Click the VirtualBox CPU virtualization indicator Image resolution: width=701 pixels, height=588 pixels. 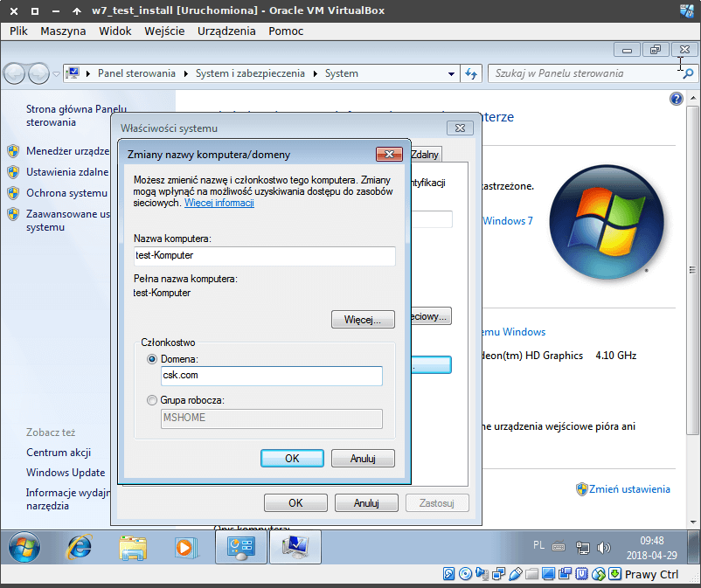click(x=581, y=574)
